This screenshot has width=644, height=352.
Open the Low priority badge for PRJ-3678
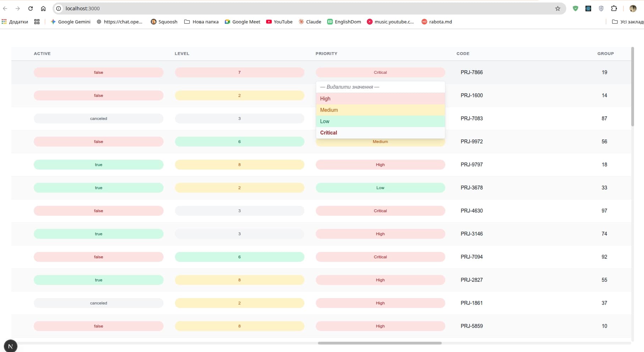(380, 188)
